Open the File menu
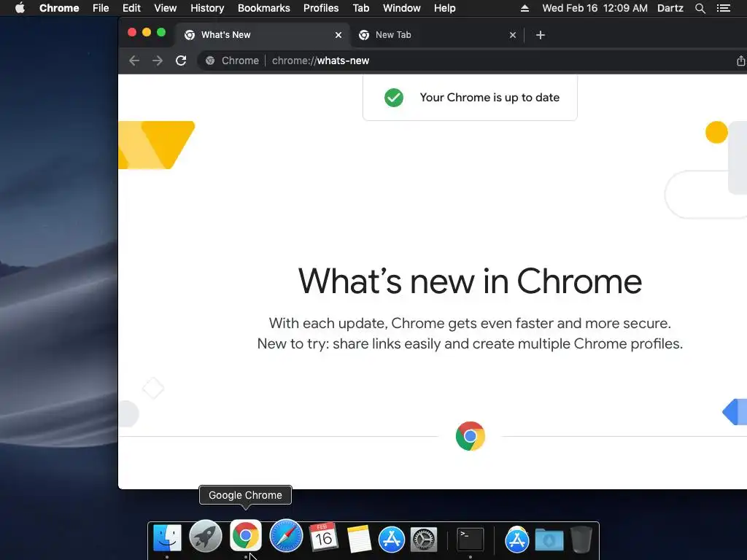 (101, 8)
